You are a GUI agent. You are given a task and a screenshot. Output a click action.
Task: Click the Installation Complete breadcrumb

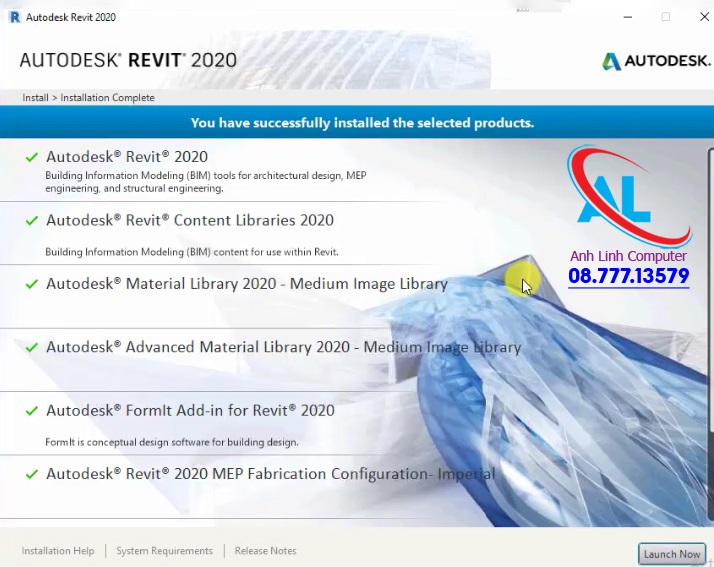108,98
